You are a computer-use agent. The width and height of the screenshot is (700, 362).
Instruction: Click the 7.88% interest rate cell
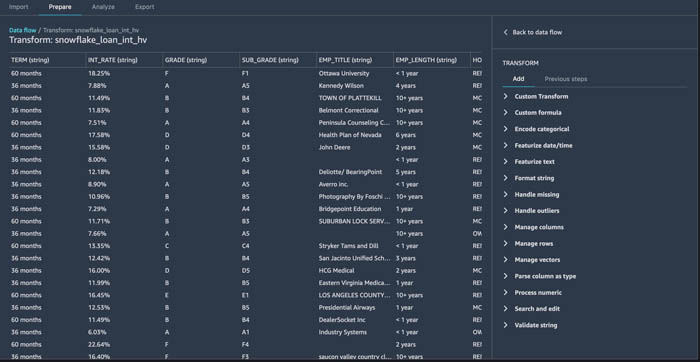point(98,86)
